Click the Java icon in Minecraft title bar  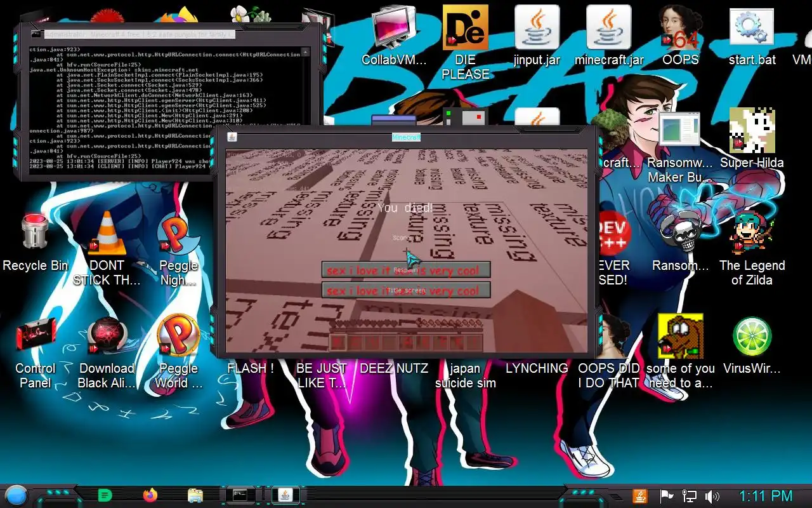click(232, 137)
